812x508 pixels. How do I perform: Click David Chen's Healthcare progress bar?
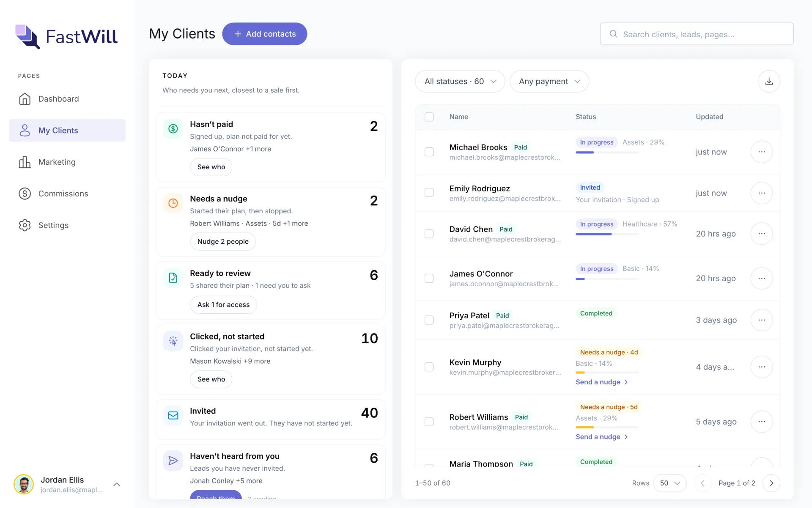[x=607, y=234]
